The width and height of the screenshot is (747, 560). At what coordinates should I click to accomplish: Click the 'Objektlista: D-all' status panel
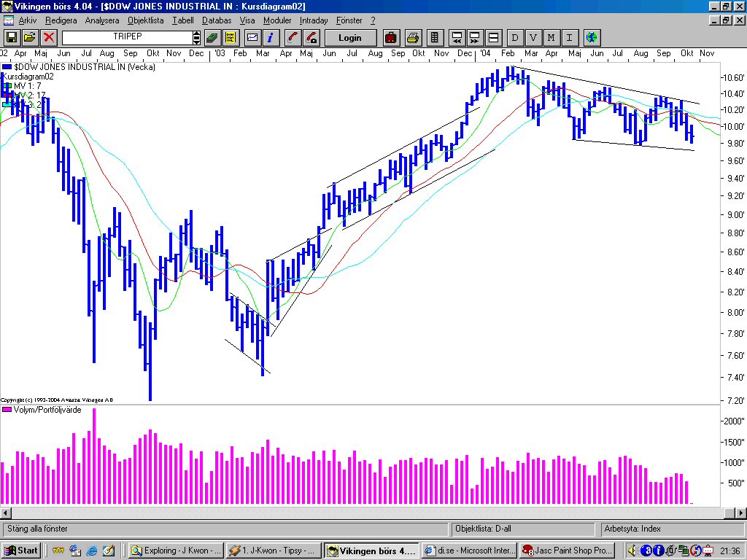tap(522, 529)
